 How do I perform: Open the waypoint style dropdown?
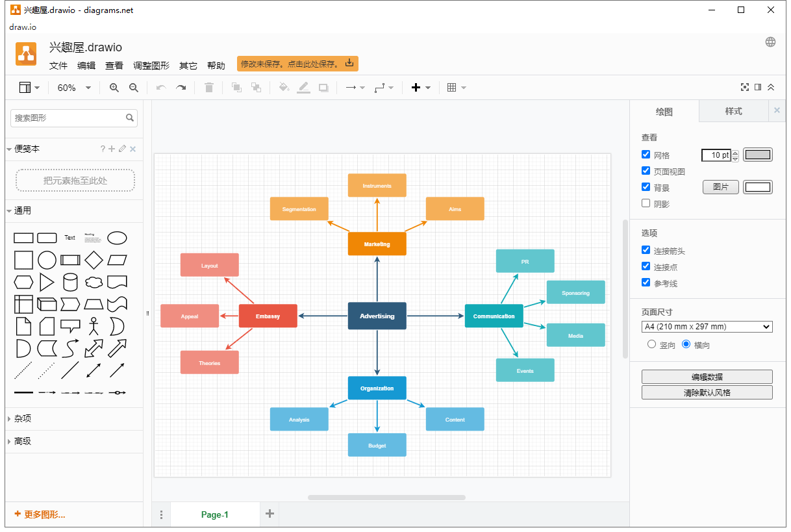point(384,88)
